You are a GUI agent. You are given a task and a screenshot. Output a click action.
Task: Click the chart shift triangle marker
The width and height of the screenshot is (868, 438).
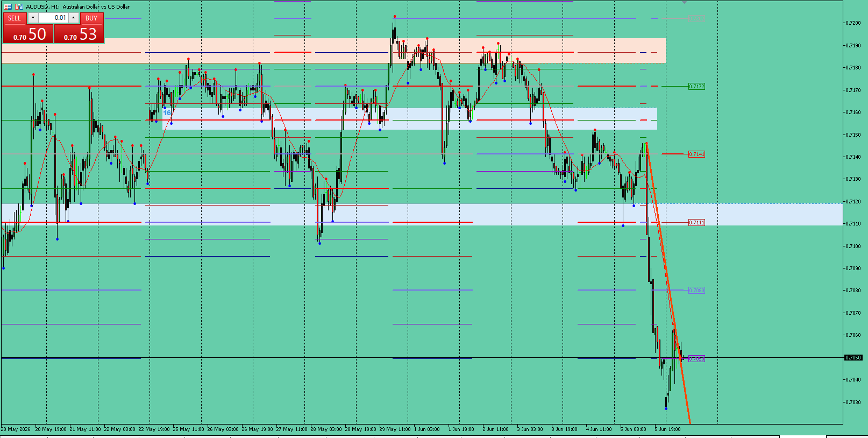tap(684, 3)
